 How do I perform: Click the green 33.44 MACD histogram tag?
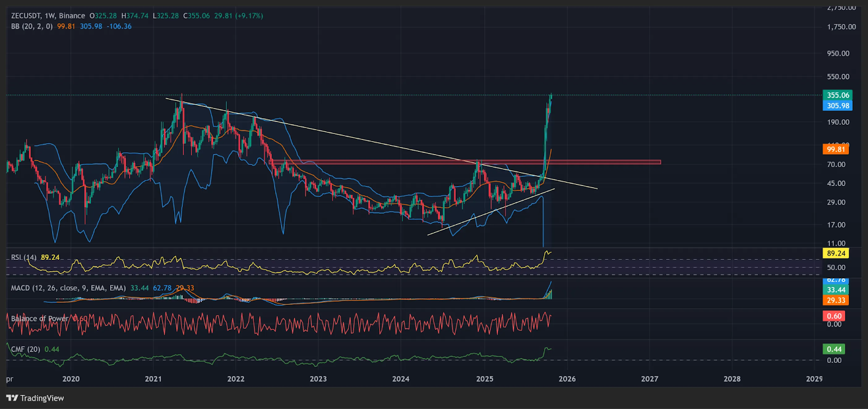pyautogui.click(x=835, y=290)
